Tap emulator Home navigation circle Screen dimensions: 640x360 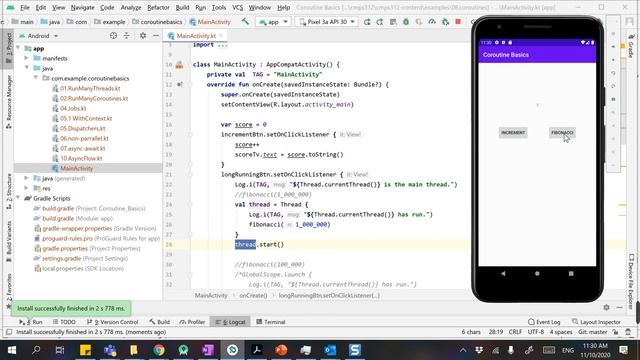pyautogui.click(x=537, y=273)
